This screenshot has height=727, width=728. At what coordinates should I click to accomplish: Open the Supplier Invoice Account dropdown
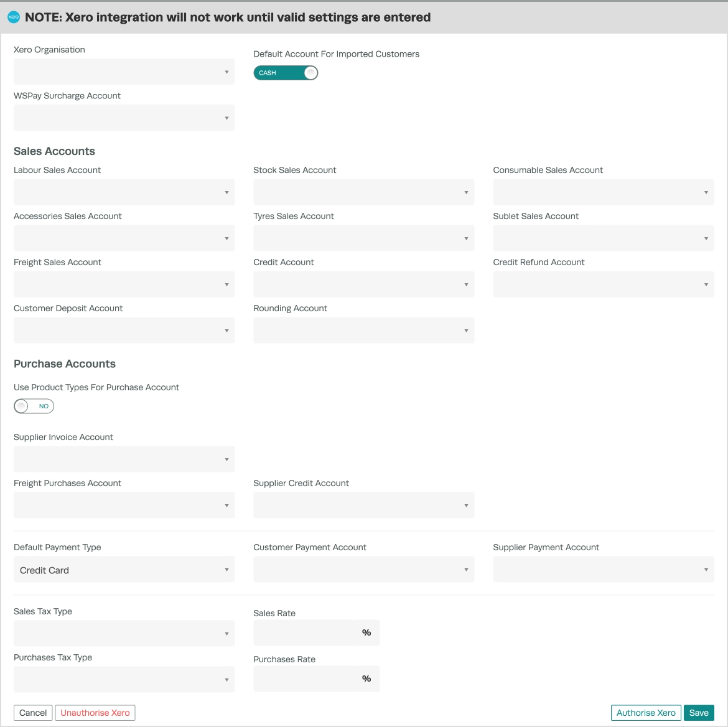tap(124, 459)
